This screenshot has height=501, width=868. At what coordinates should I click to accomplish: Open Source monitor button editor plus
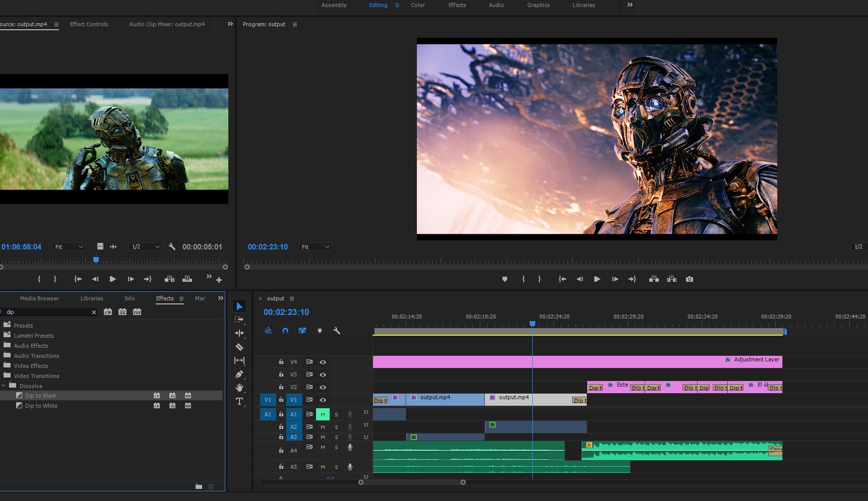(x=219, y=280)
